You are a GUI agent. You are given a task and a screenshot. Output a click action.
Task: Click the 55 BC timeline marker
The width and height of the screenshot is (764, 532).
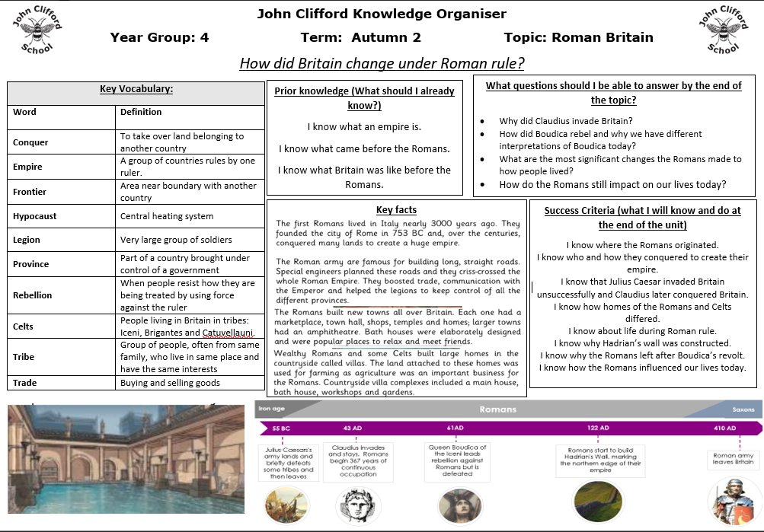point(281,428)
